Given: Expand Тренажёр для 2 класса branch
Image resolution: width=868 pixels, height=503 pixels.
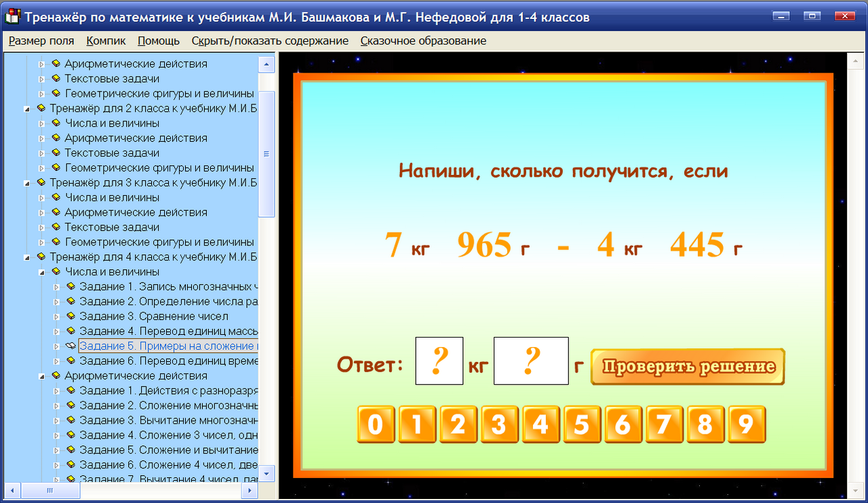Looking at the screenshot, I should tap(27, 108).
